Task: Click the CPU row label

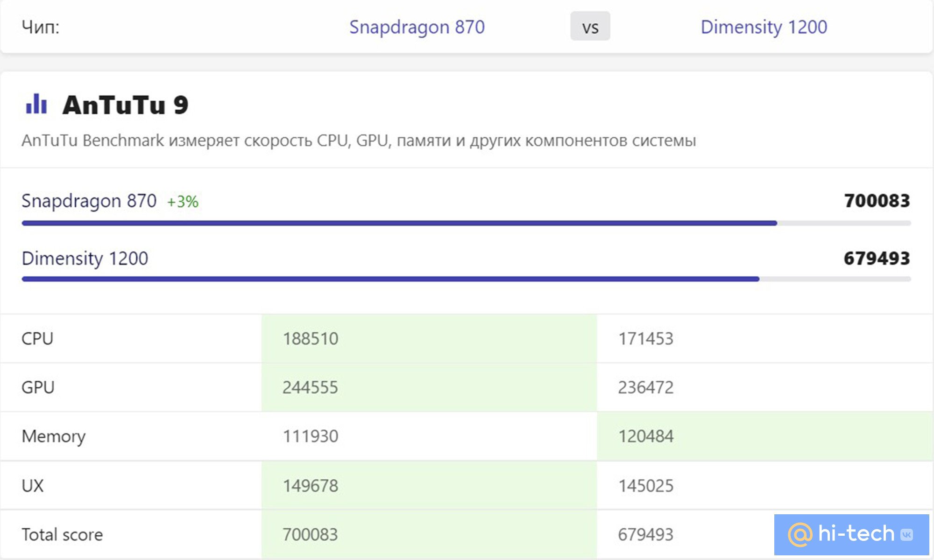Action: tap(37, 338)
